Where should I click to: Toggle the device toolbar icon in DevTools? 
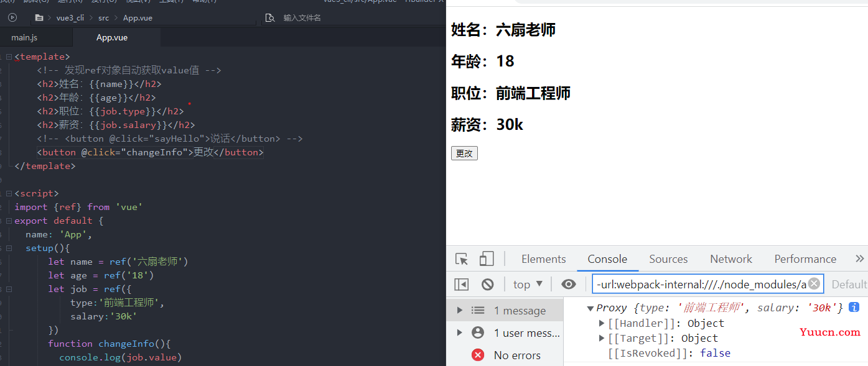pyautogui.click(x=487, y=259)
